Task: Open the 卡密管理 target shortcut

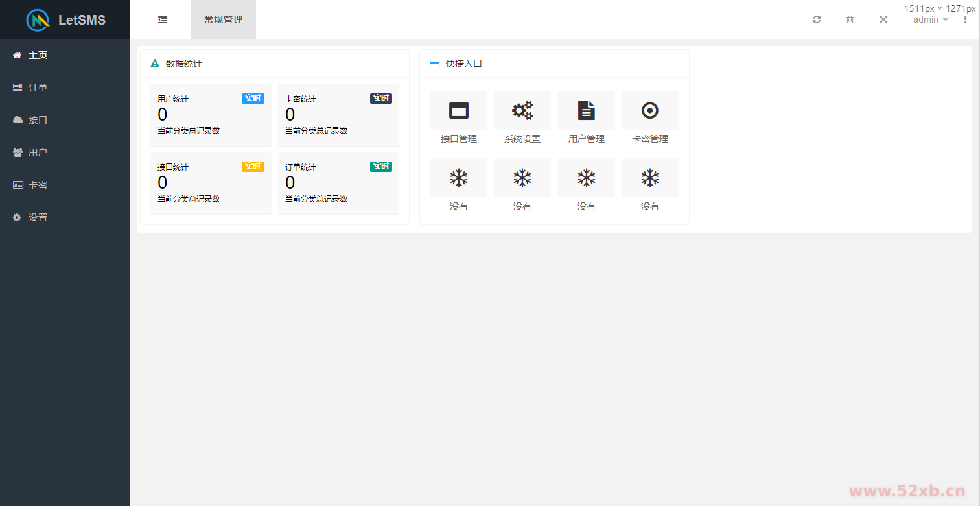Action: tap(649, 111)
